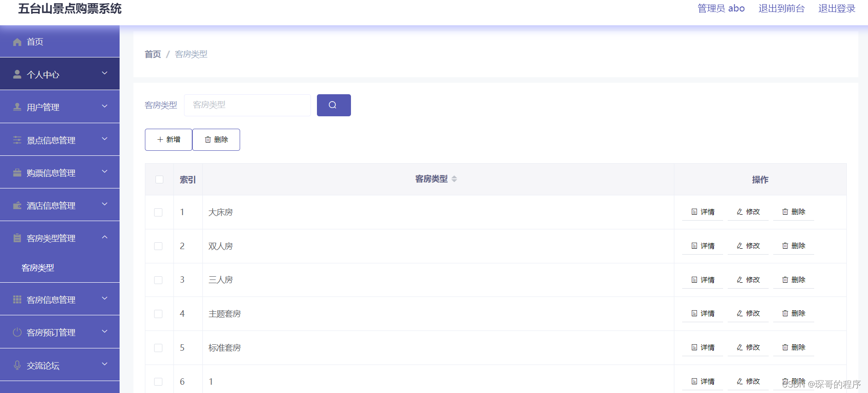Delete the 主题套房 row
868x393 pixels.
(x=793, y=313)
